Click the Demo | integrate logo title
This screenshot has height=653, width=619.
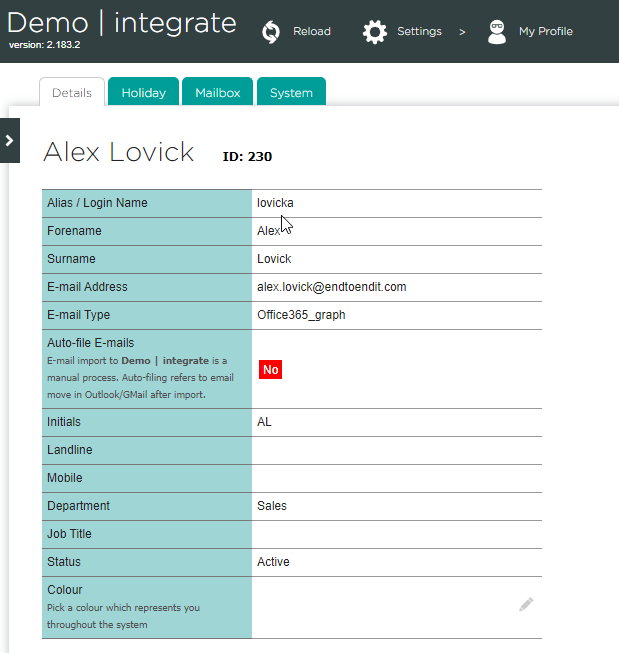pyautogui.click(x=122, y=24)
